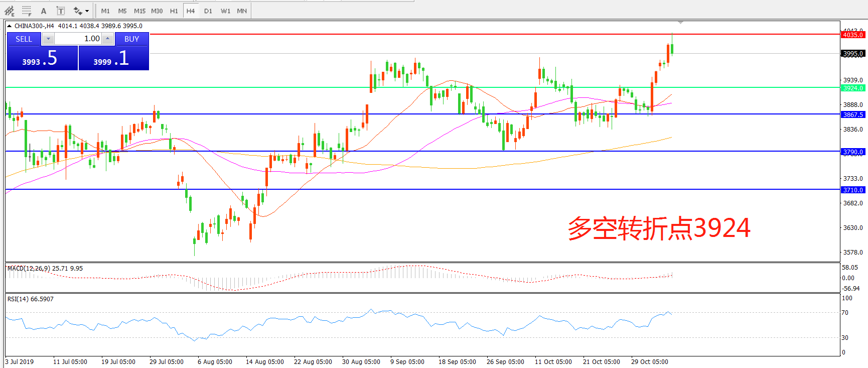Click the volume field showing 1.00

click(78, 39)
